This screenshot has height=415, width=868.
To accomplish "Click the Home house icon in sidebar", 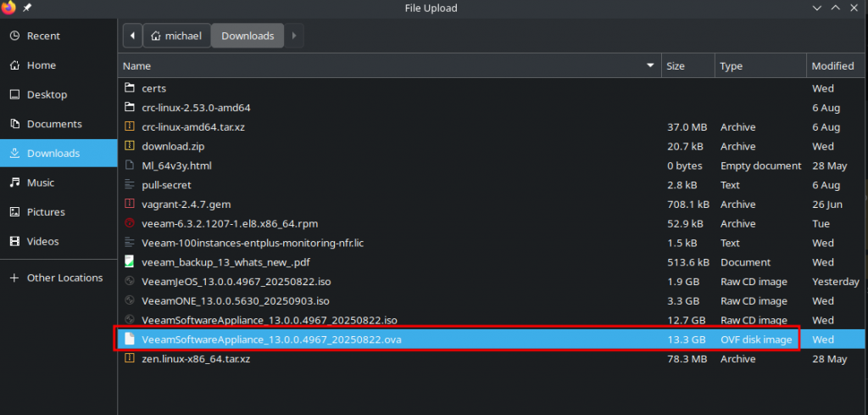I will coord(15,65).
